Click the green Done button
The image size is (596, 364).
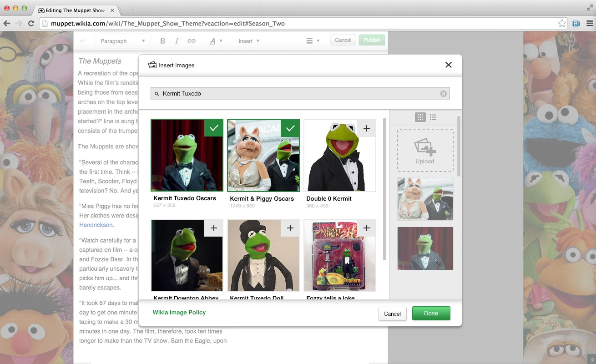(x=431, y=313)
